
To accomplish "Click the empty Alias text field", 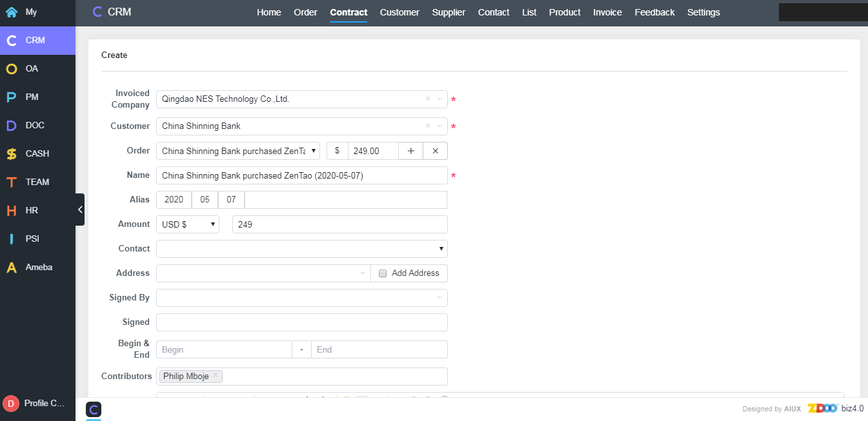I will coord(346,200).
